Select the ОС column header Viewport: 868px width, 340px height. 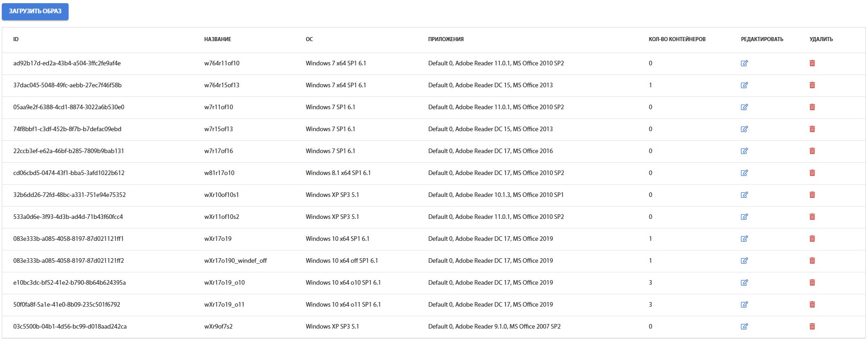pyautogui.click(x=309, y=39)
